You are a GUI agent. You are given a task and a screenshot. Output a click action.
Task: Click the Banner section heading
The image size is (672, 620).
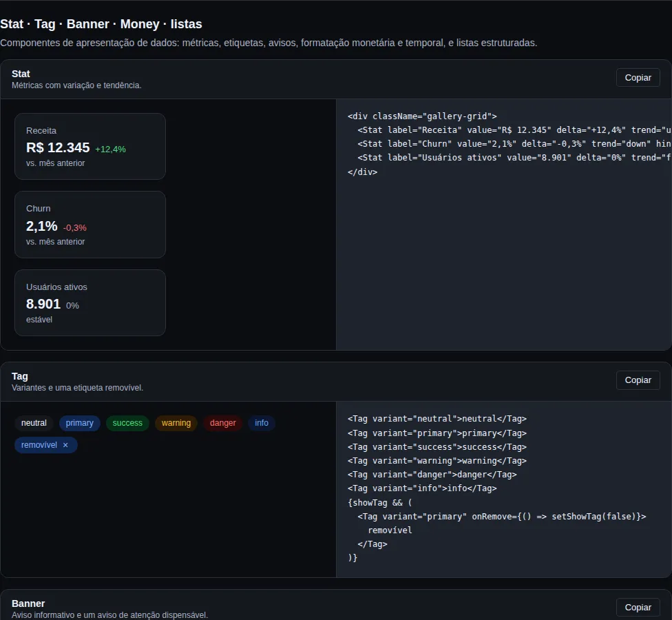[x=28, y=603]
